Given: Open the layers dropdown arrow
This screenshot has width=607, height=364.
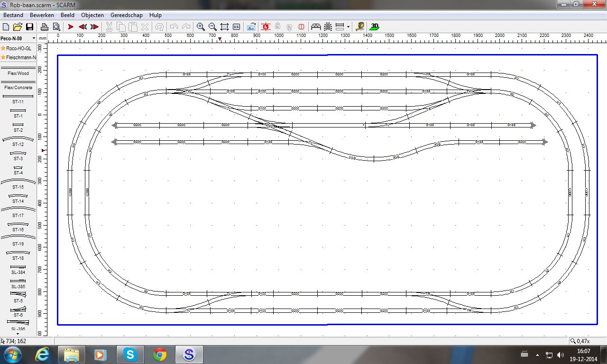Looking at the screenshot, I should [348, 27].
